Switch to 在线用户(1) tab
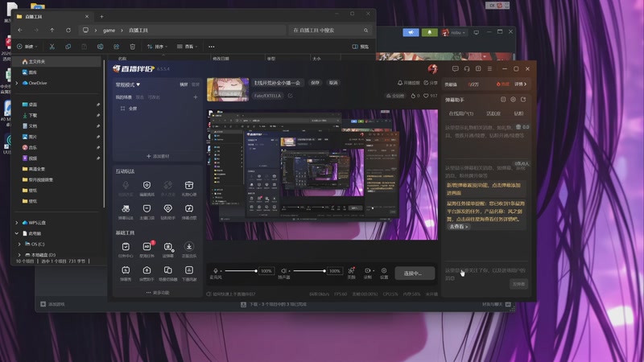 click(460, 113)
